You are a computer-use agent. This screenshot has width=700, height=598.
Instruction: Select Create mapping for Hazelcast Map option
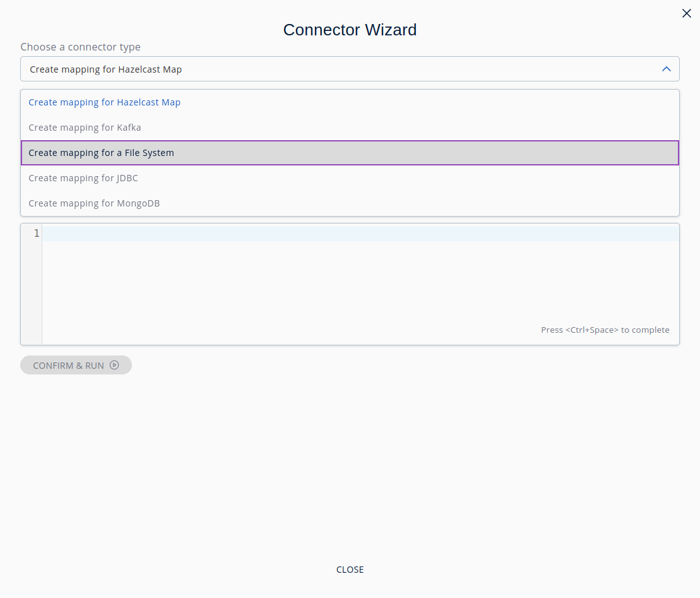(x=105, y=102)
